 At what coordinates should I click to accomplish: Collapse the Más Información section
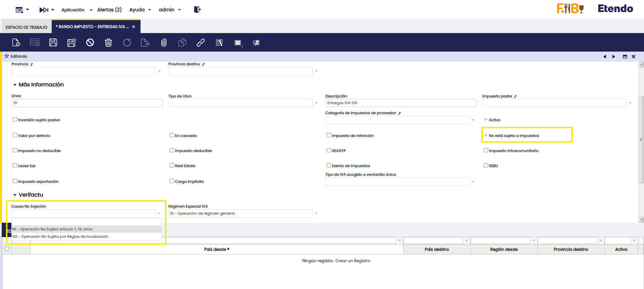tap(15, 85)
